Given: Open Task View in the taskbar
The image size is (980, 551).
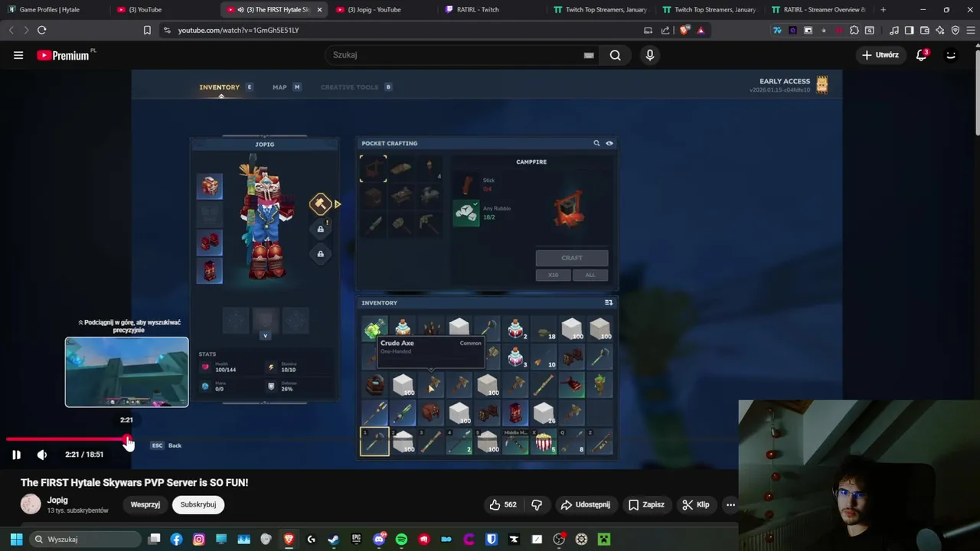Looking at the screenshot, I should tap(154, 540).
